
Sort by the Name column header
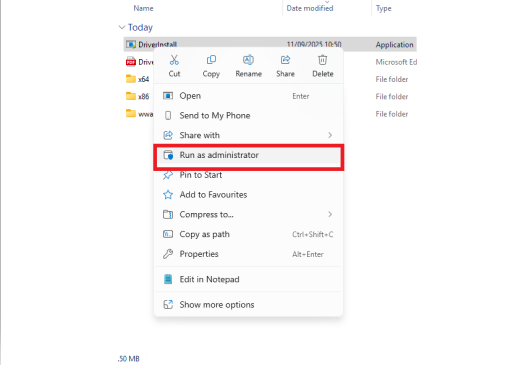coord(143,8)
